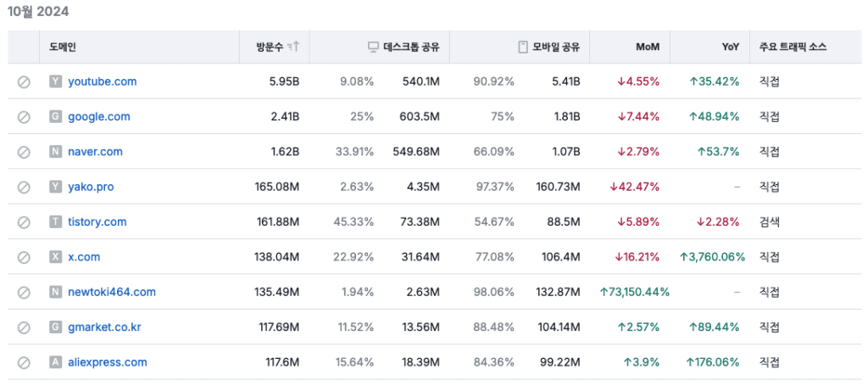Select the 2.41B visits value
The height and width of the screenshot is (386, 868).
coord(283,117)
